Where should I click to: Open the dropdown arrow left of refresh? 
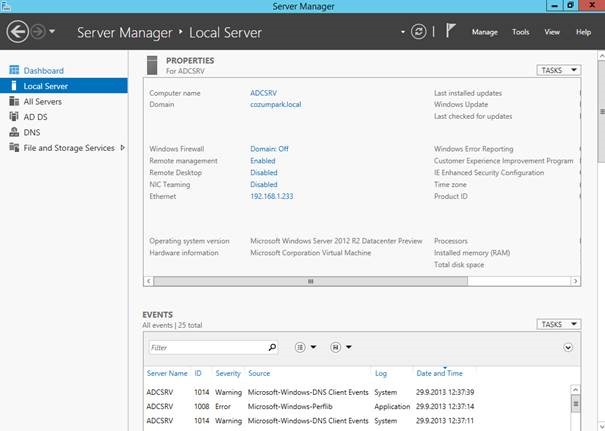pyautogui.click(x=403, y=32)
